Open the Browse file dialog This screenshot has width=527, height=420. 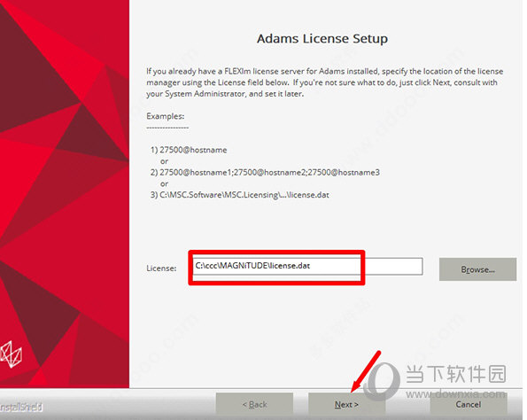477,269
